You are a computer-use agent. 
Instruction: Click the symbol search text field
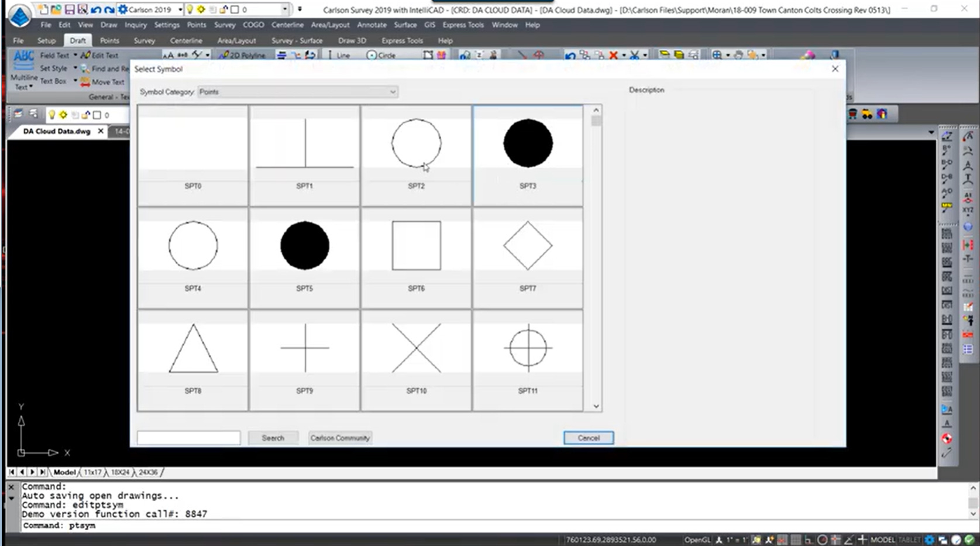click(x=188, y=438)
